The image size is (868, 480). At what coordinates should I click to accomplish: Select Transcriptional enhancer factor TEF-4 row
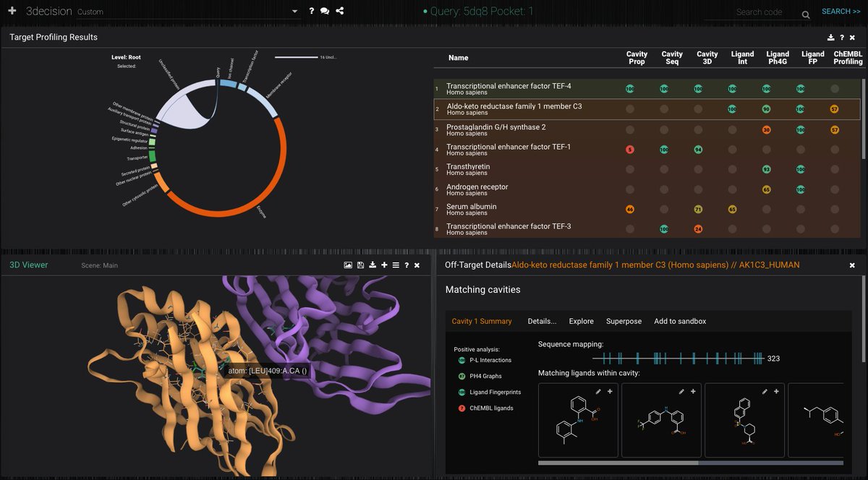[647, 89]
